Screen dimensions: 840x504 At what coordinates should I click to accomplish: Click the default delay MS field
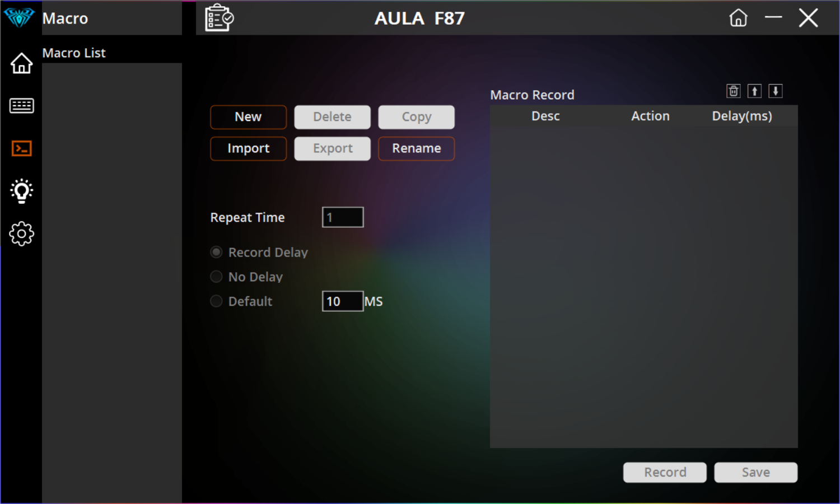[x=343, y=301]
